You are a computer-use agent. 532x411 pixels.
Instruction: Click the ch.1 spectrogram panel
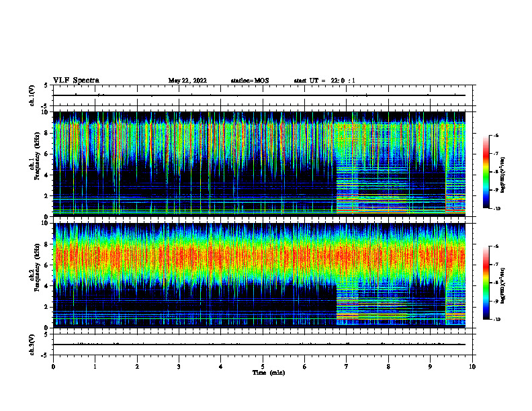tap(259, 164)
